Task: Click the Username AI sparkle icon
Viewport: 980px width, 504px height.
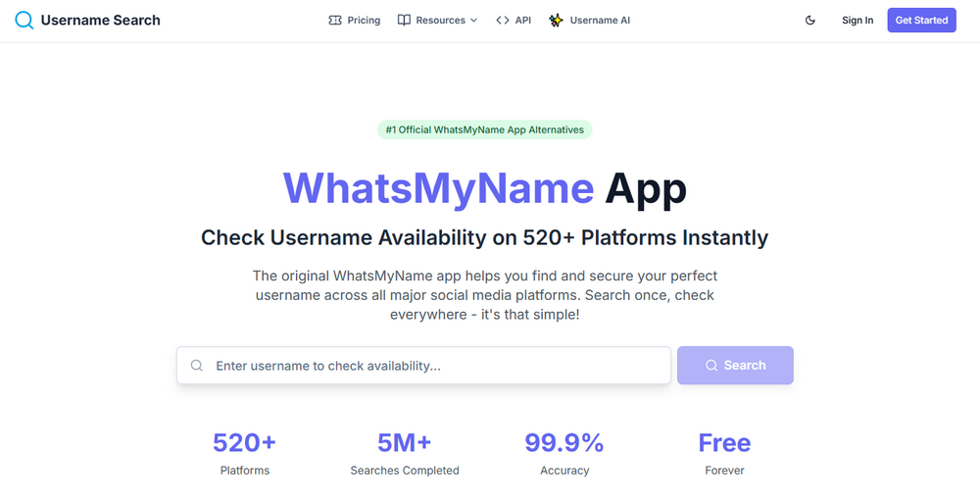Action: click(556, 20)
